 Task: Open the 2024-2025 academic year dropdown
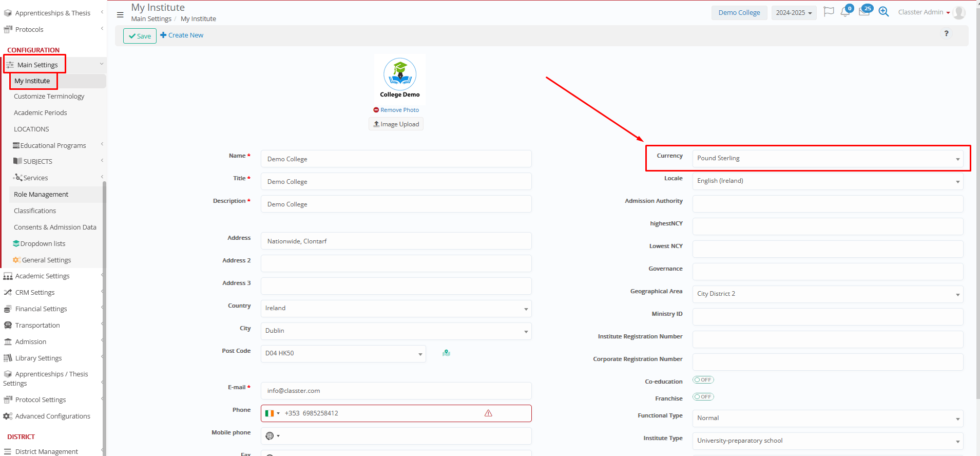pyautogui.click(x=793, y=13)
